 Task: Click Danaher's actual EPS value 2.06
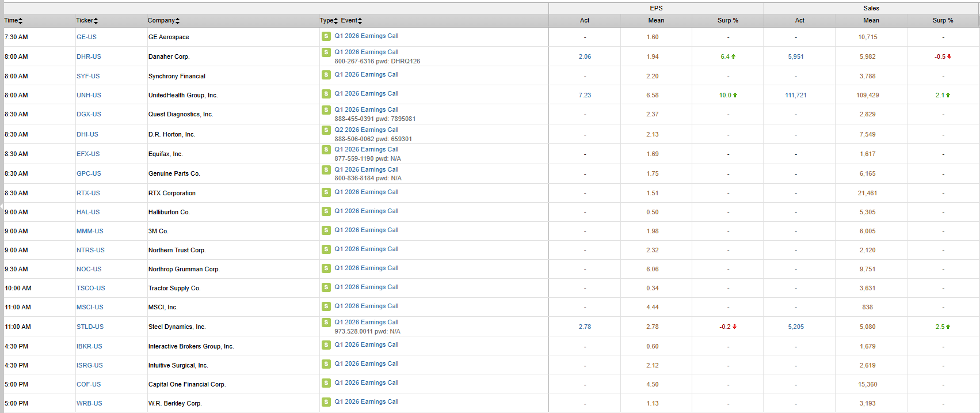[585, 57]
